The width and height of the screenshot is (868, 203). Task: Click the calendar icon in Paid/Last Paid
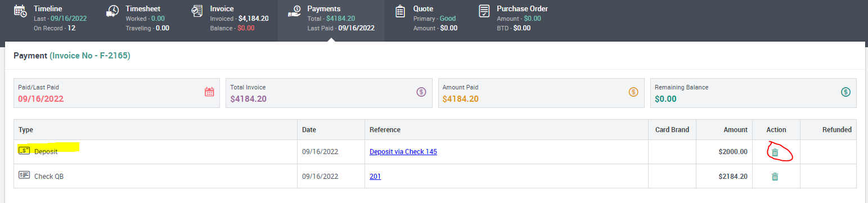click(x=209, y=92)
